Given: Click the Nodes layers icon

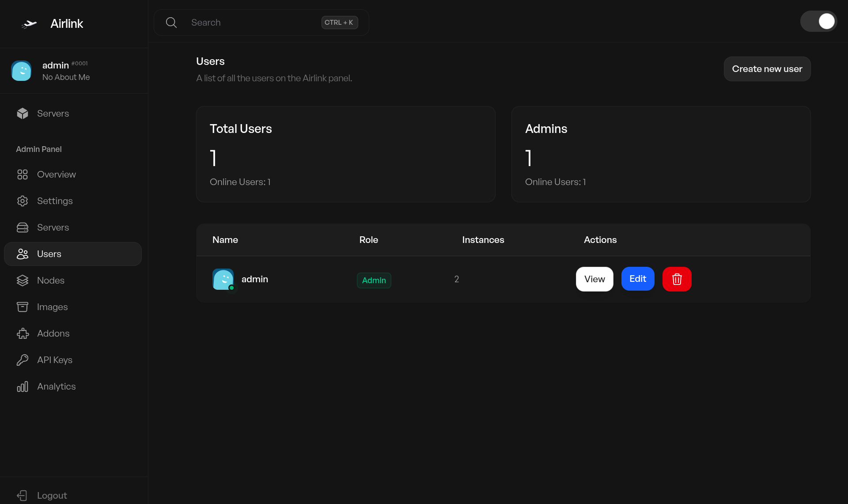Looking at the screenshot, I should tap(23, 280).
